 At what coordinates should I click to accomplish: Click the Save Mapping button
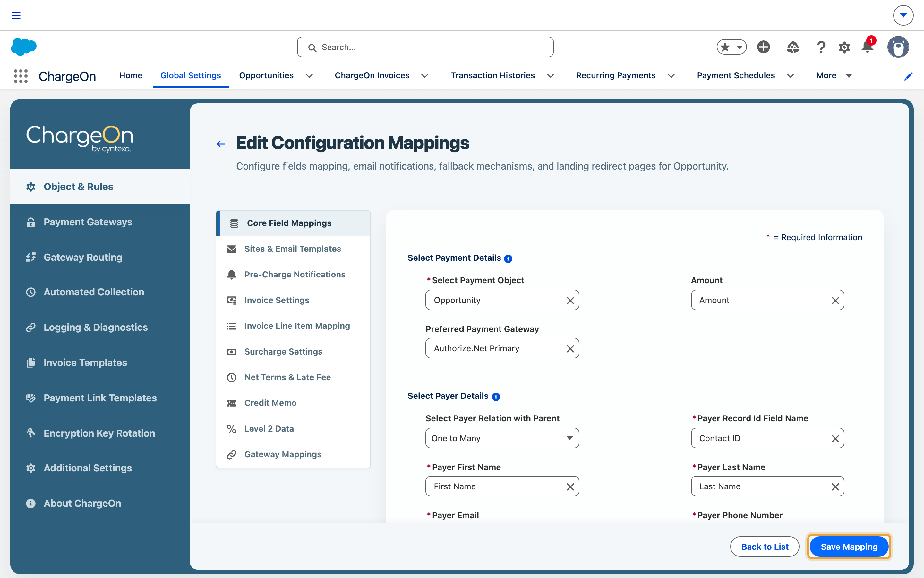point(849,547)
